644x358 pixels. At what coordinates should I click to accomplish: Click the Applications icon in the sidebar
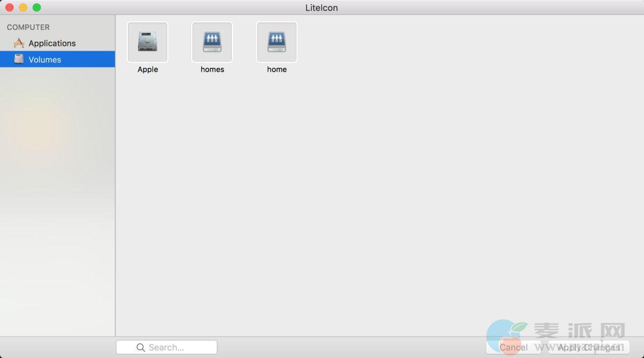[x=19, y=43]
